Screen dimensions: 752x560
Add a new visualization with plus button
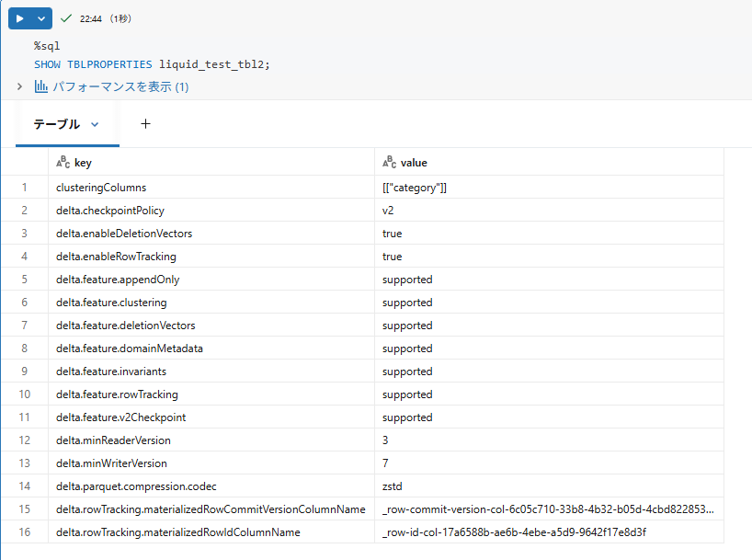145,124
